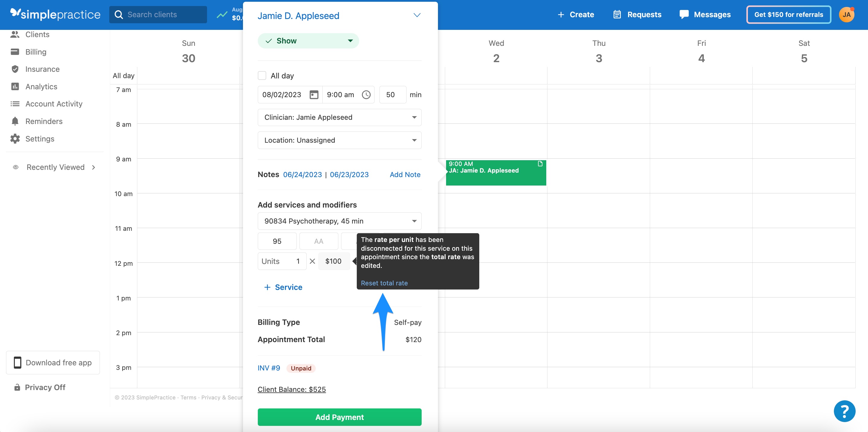Check the All day checkbox
This screenshot has height=432, width=868.
coord(262,75)
